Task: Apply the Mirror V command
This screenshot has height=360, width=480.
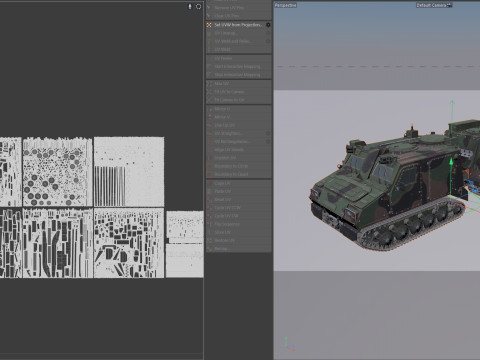Action: pos(239,117)
